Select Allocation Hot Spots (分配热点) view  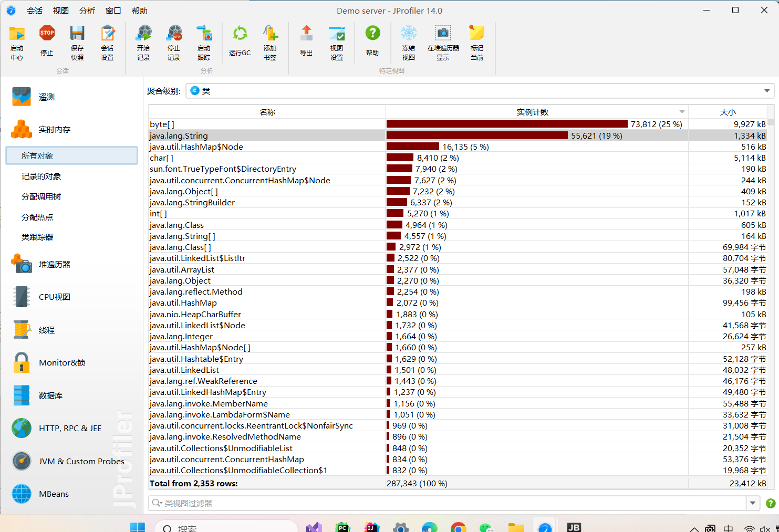click(x=37, y=217)
